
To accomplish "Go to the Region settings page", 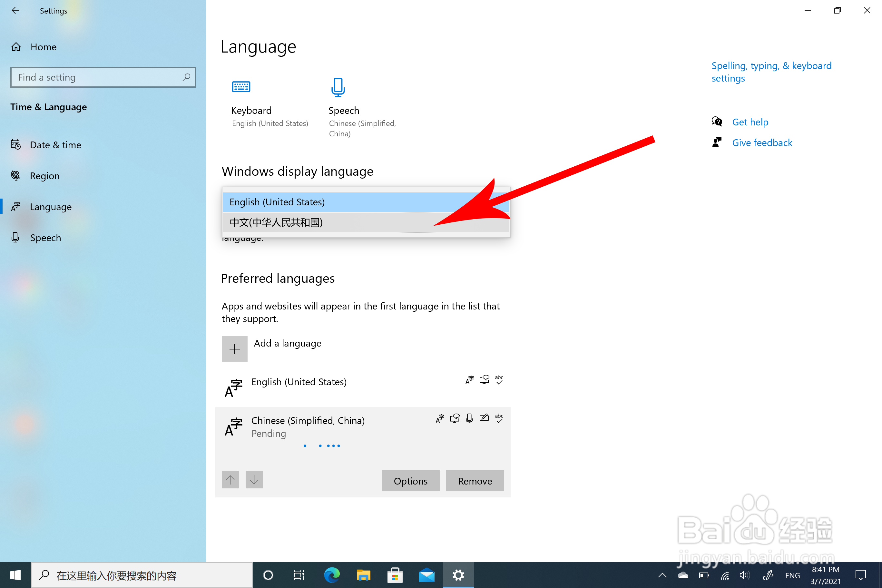I will 44,176.
